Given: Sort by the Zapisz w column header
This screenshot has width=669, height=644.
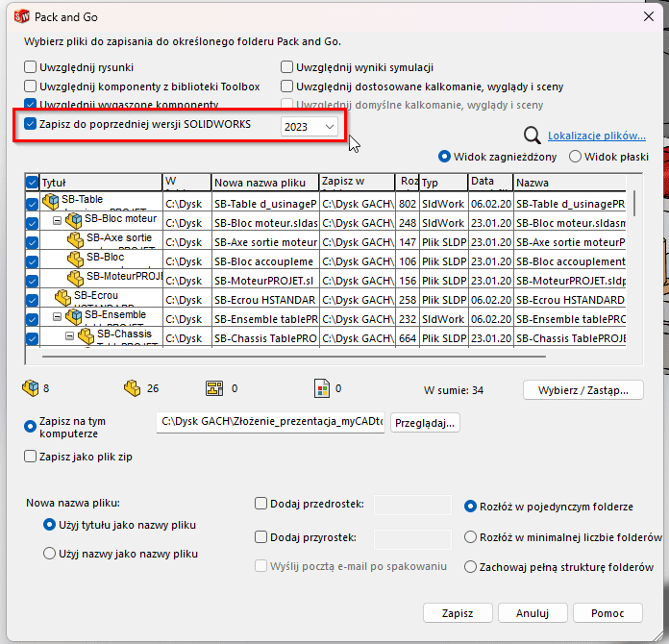Looking at the screenshot, I should point(358,183).
